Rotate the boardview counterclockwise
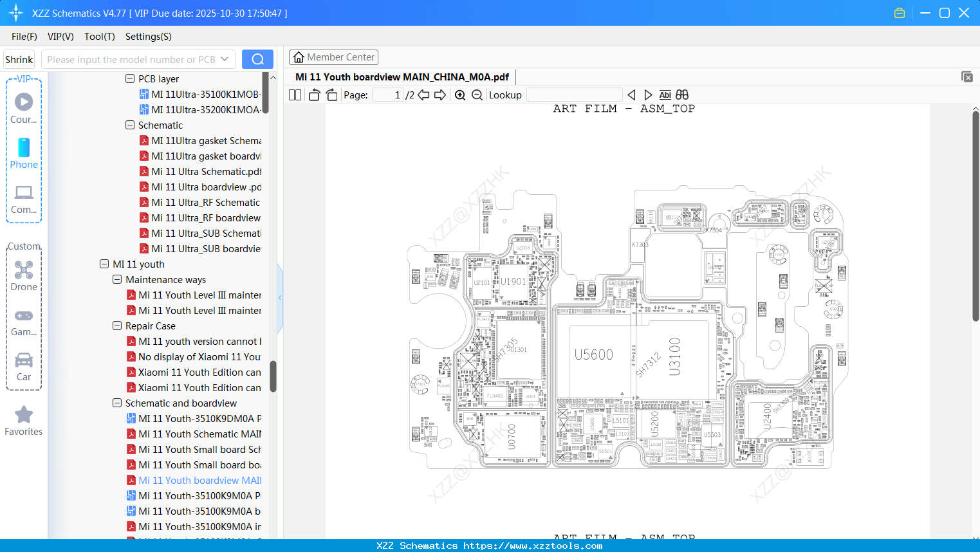Image resolution: width=980 pixels, height=552 pixels. click(x=314, y=95)
